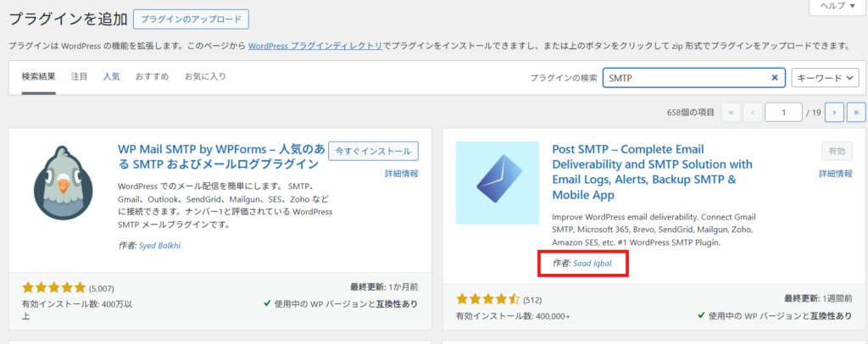Image resolution: width=868 pixels, height=344 pixels.
Task: Open the WordPress プラグインディレクトリ link
Action: pos(314,45)
